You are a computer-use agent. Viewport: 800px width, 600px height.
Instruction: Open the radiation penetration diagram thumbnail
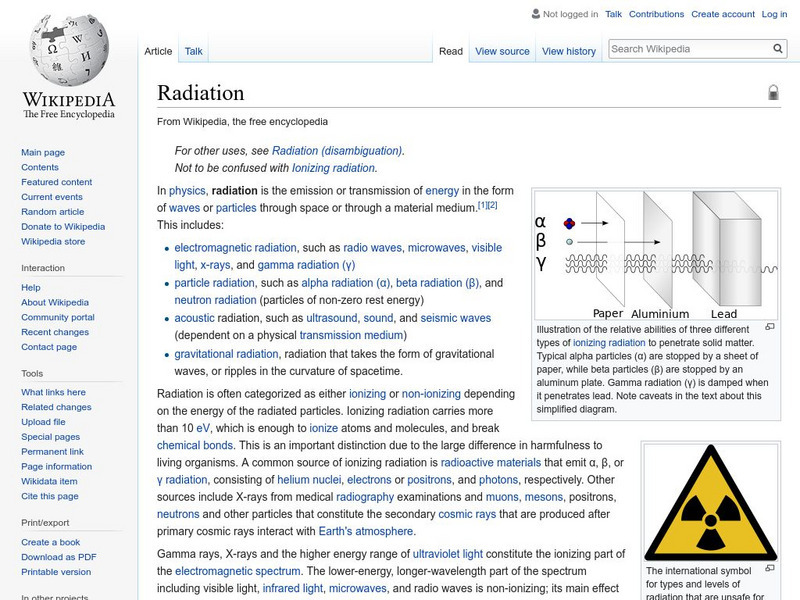(x=656, y=255)
